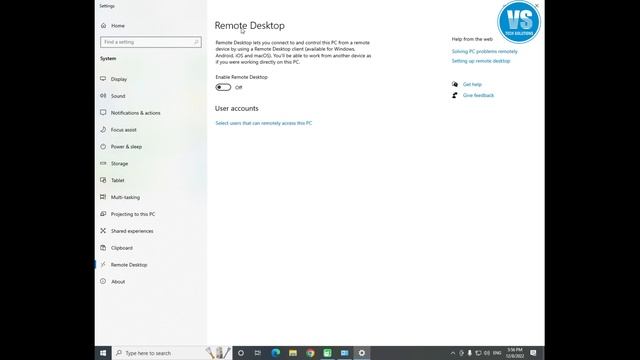
Task: Select Power & sleep in sidebar
Action: 121,147
